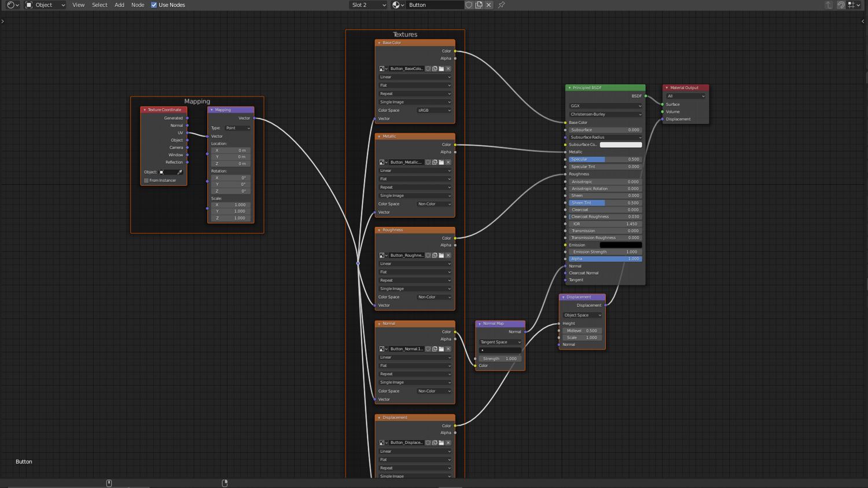This screenshot has width=868, height=488.
Task: Click the parent node tree arrow icon
Action: pos(829,5)
